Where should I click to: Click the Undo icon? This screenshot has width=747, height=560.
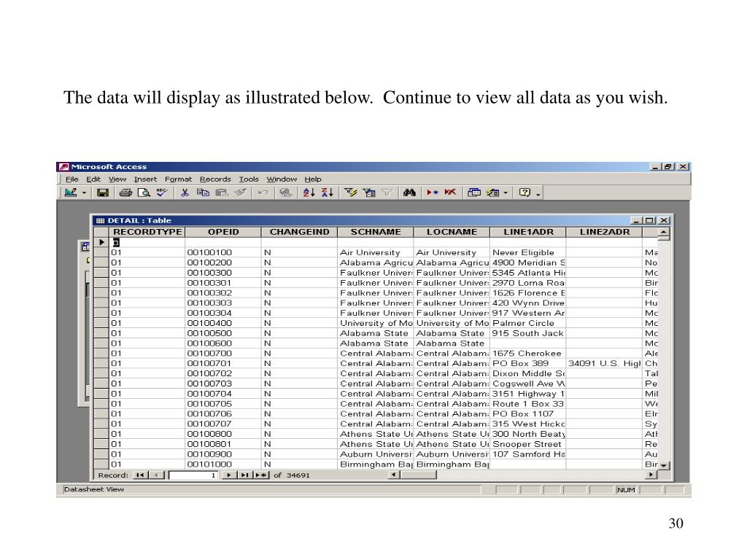(x=263, y=192)
